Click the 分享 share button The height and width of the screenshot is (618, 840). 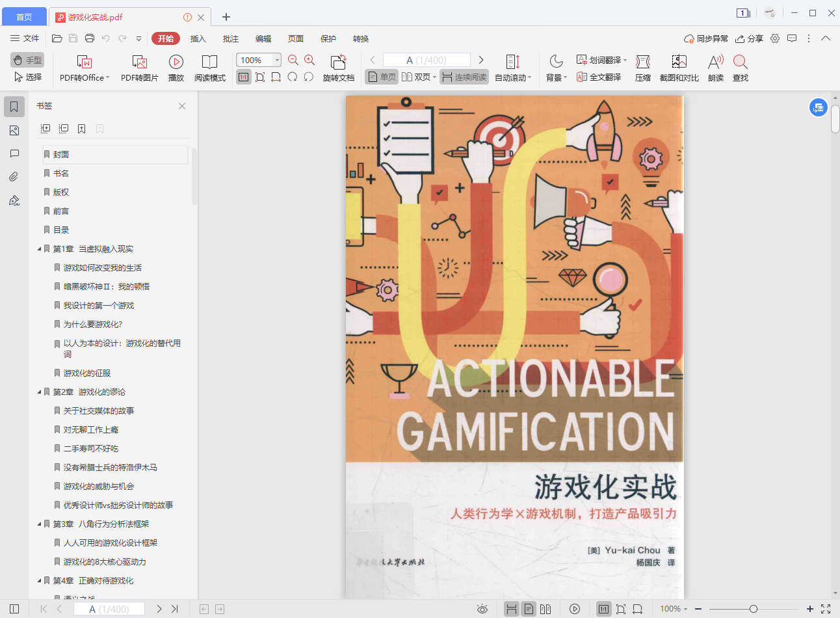click(749, 38)
